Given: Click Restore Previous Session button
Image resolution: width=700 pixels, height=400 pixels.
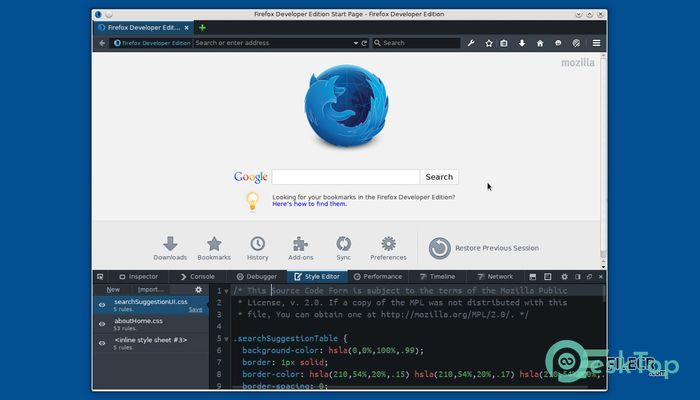Looking at the screenshot, I should (x=484, y=248).
